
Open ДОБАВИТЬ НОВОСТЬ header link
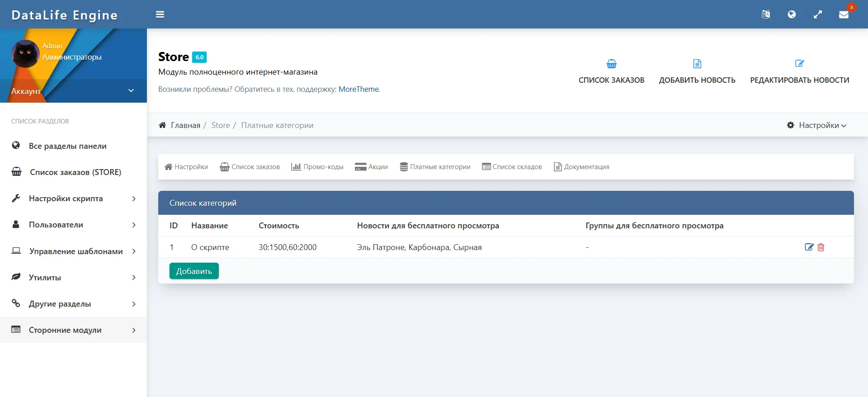pyautogui.click(x=697, y=80)
